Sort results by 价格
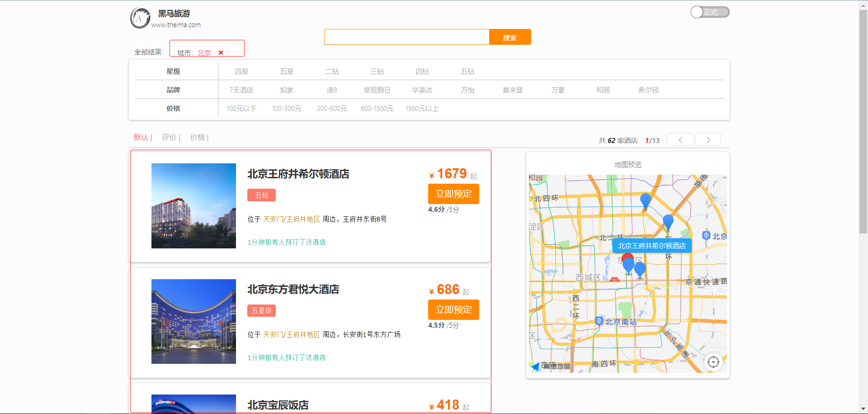The image size is (868, 414). tap(197, 137)
